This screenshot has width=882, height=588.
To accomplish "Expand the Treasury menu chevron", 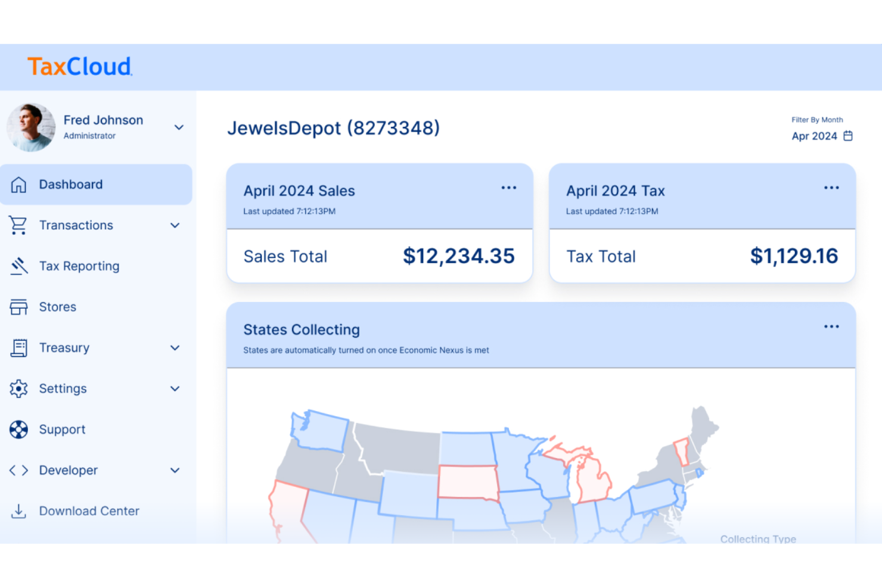I will point(175,348).
